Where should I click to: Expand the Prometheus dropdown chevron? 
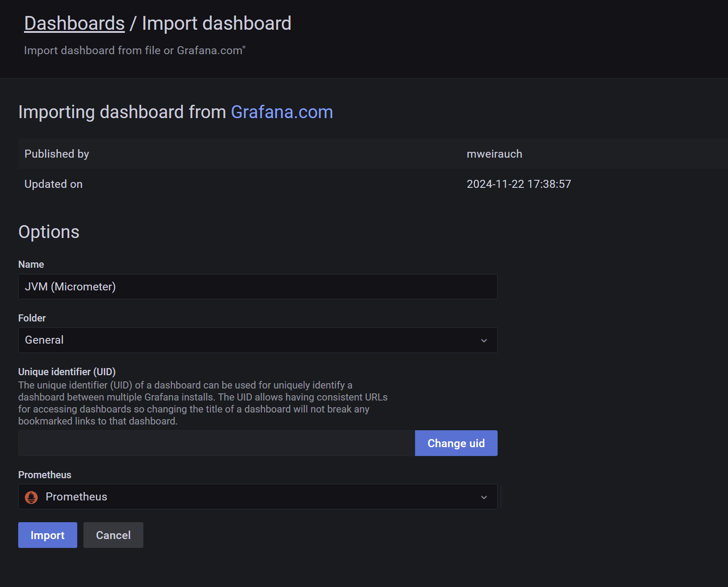(484, 497)
